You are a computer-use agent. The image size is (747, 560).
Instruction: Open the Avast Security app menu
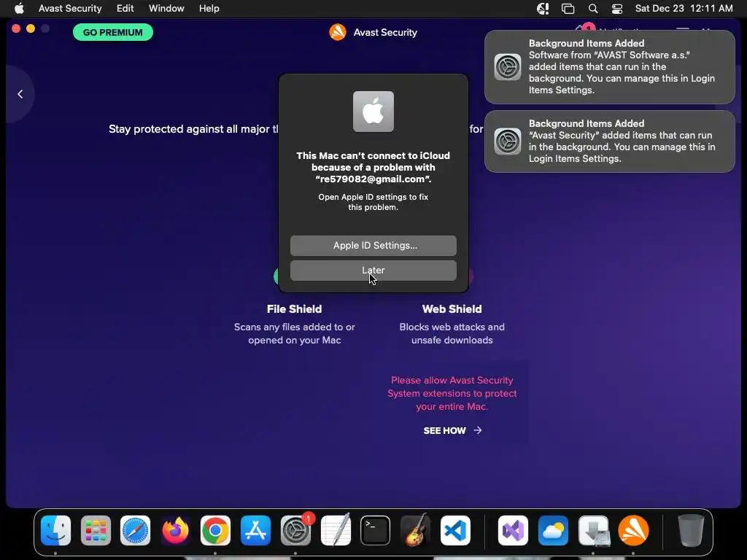point(70,8)
